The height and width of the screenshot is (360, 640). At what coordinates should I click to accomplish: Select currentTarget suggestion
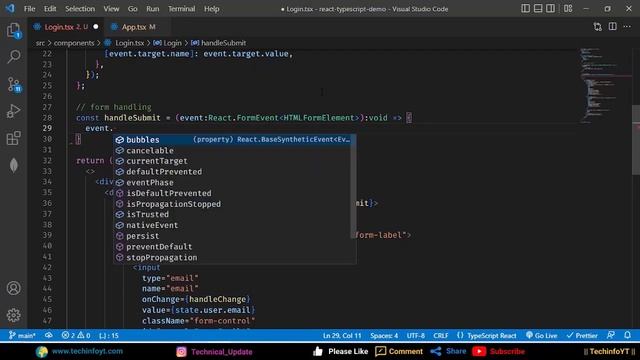[232, 161]
